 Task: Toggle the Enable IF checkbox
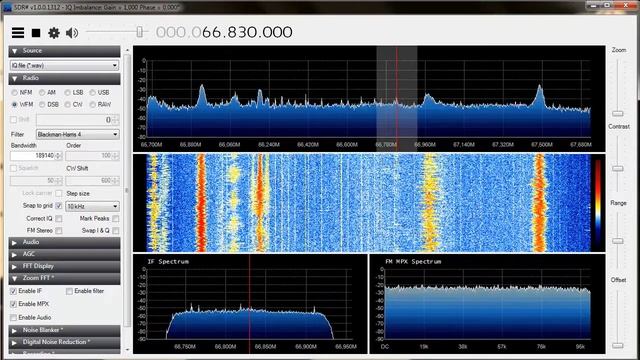[13, 291]
